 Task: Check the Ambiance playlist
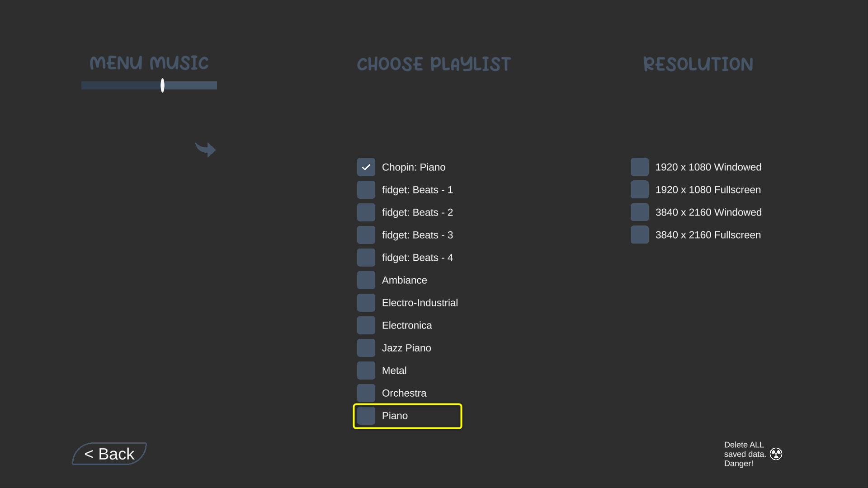tap(366, 280)
